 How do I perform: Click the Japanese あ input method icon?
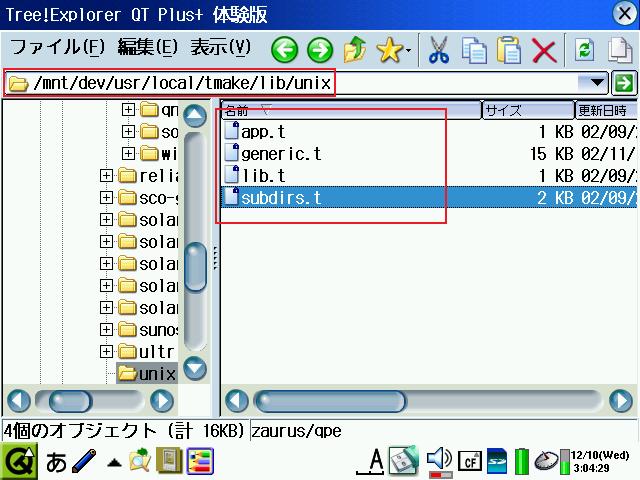coord(56,462)
